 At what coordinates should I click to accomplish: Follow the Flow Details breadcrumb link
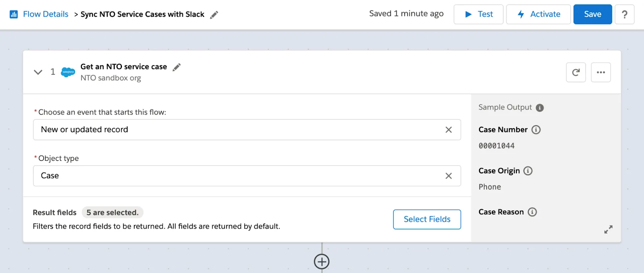45,14
